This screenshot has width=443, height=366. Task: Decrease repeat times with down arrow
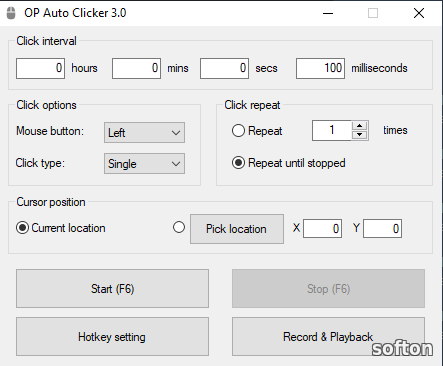[359, 135]
